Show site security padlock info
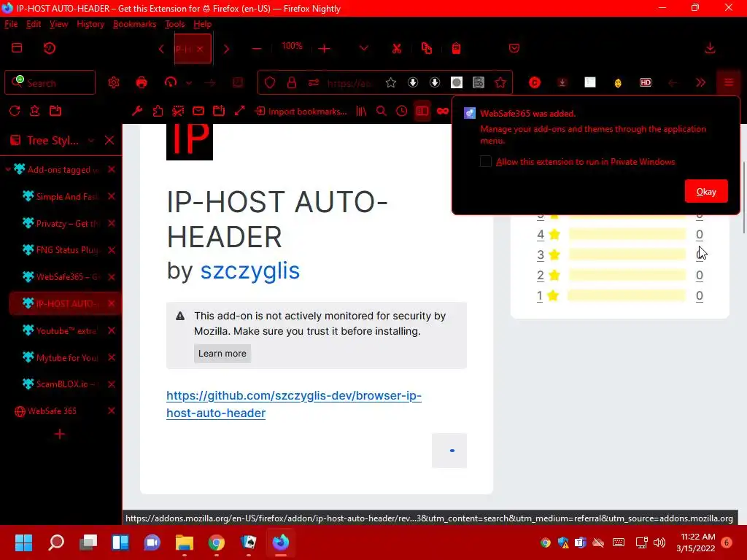This screenshot has width=747, height=560. click(x=292, y=83)
